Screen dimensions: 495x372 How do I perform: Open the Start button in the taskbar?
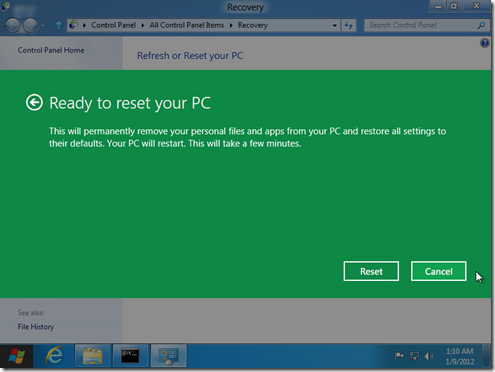coord(16,356)
